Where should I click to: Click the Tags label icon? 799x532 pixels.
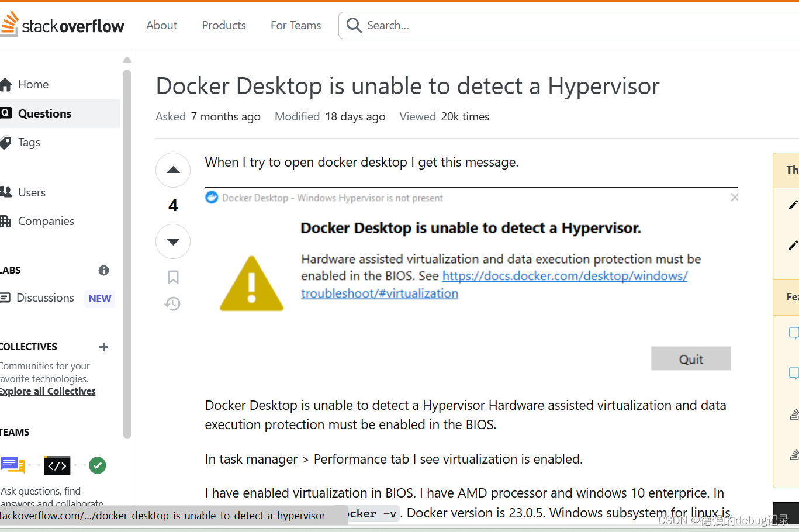click(6, 142)
